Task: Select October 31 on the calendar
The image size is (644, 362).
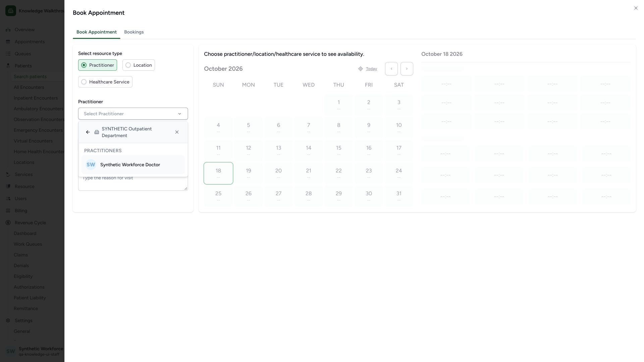Action: 399,196
